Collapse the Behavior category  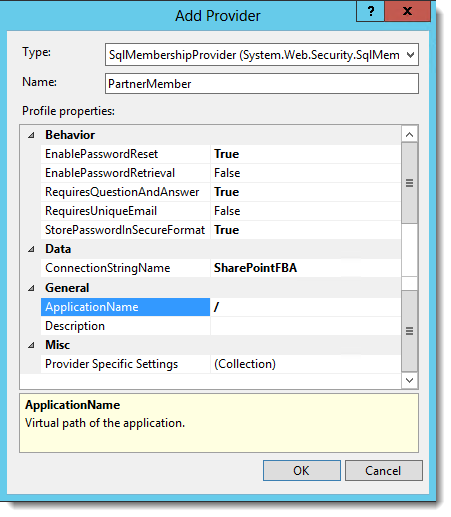pos(31,135)
